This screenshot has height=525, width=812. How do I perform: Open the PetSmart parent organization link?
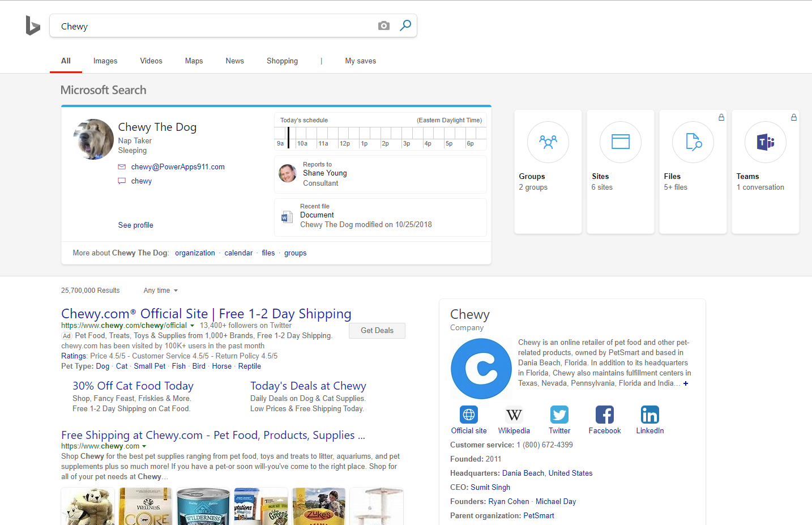[539, 515]
